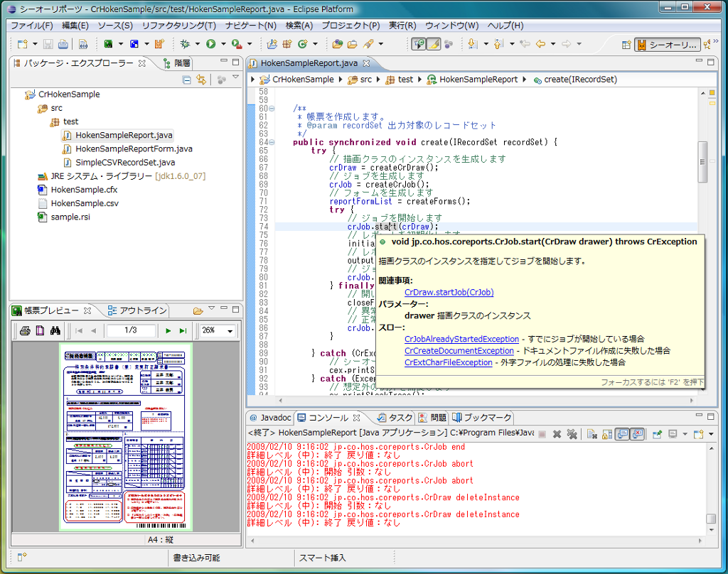Click the page setup icon in the preview
The image size is (728, 574).
pos(41,330)
